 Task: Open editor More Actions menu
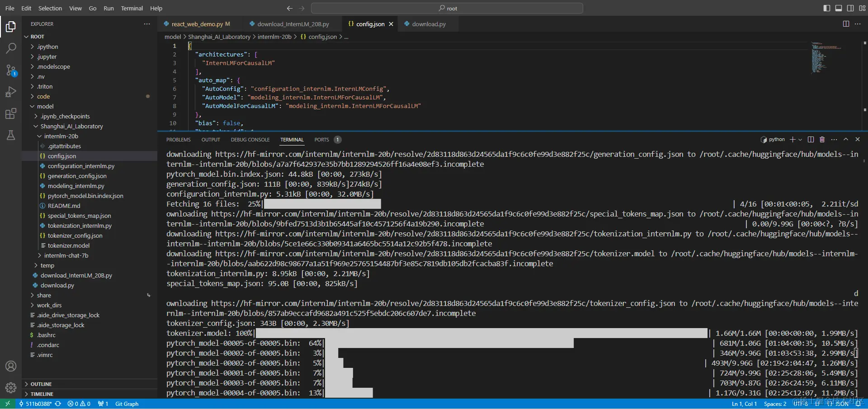(858, 24)
